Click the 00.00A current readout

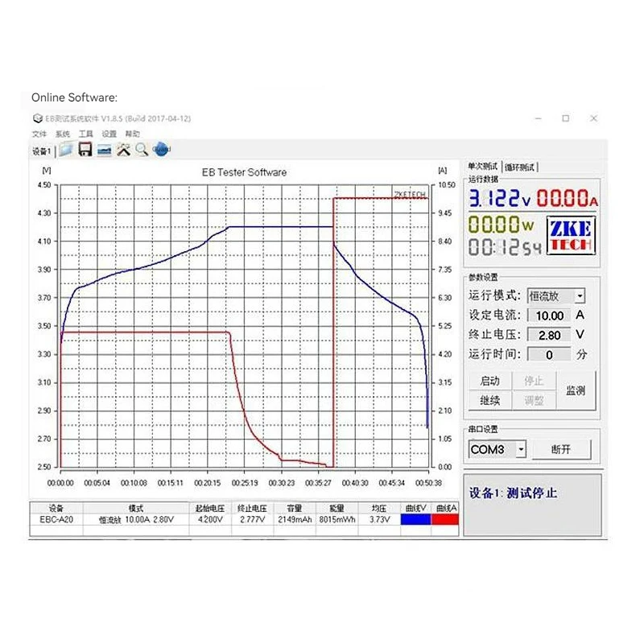(568, 198)
